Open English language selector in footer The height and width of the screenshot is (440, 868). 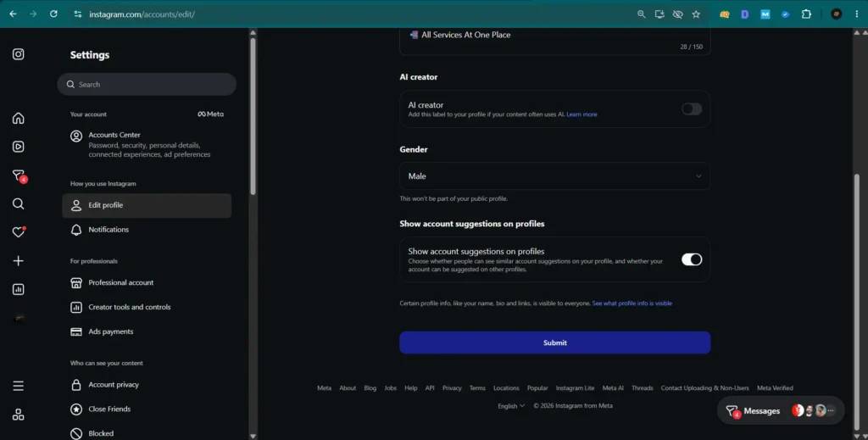coord(511,406)
